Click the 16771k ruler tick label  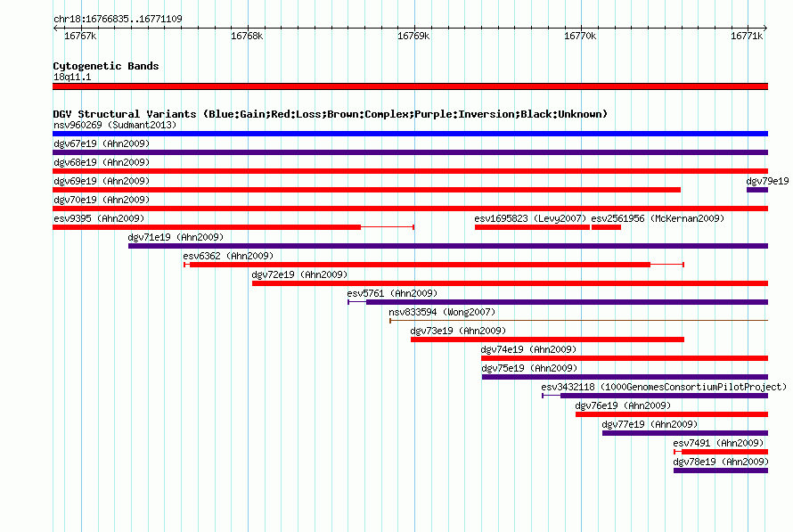tap(747, 36)
